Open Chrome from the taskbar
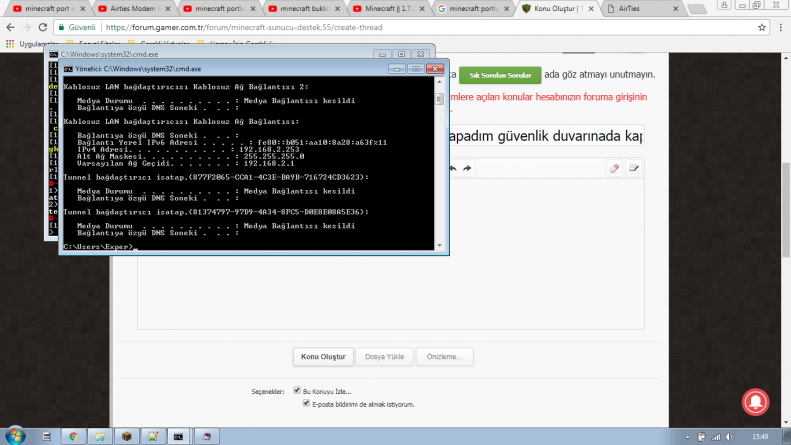The image size is (791, 445). (x=74, y=436)
